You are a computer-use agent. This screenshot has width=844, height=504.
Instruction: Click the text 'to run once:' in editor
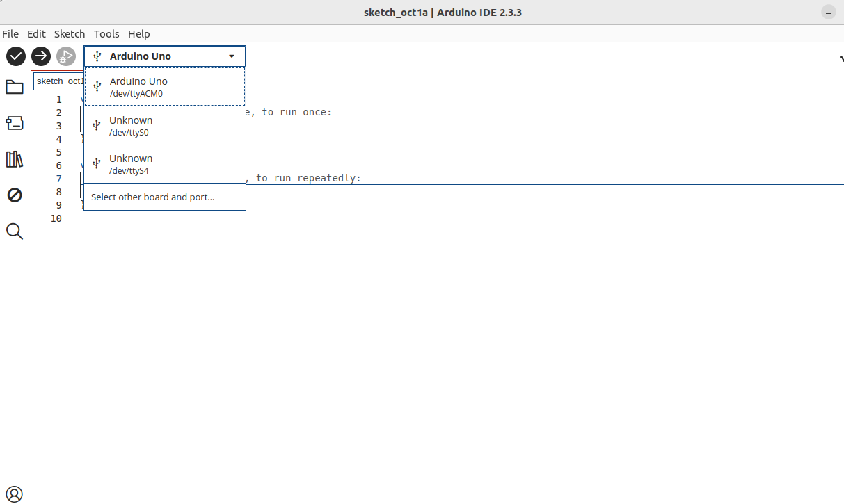(x=297, y=113)
